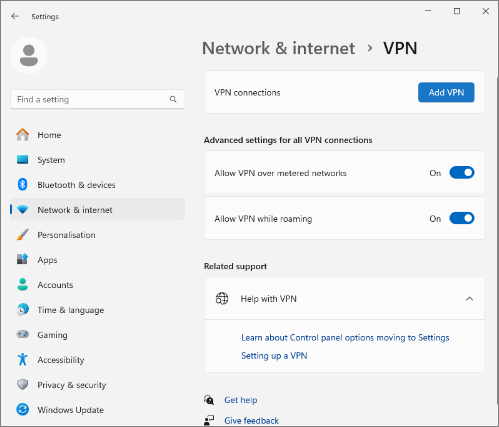Click the Accounts person icon
This screenshot has height=427, width=499.
pos(23,284)
